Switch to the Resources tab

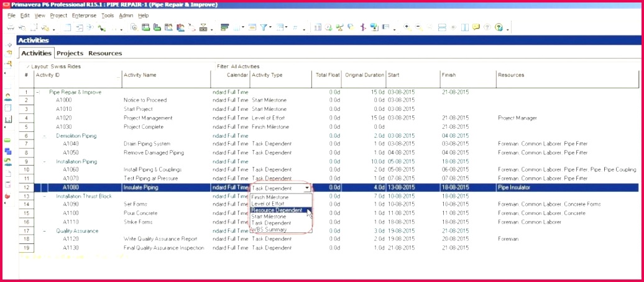(105, 53)
